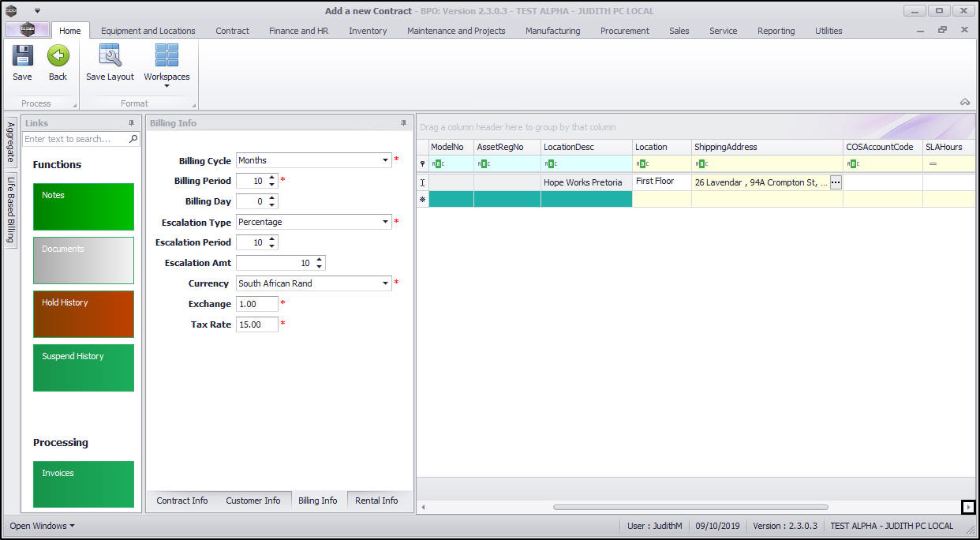Click the Hope Works Pretoria cell
Viewport: 980px width, 540px height.
[586, 182]
